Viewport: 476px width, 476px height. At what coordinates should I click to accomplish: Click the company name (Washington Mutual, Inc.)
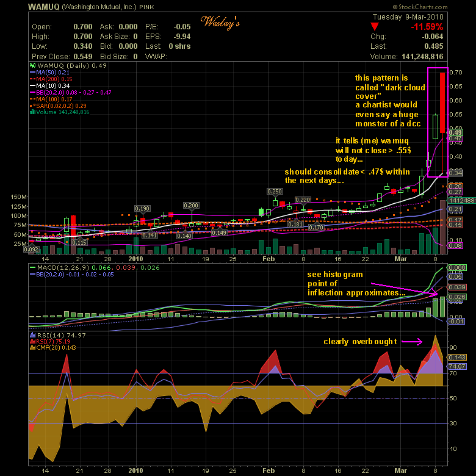pyautogui.click(x=99, y=7)
